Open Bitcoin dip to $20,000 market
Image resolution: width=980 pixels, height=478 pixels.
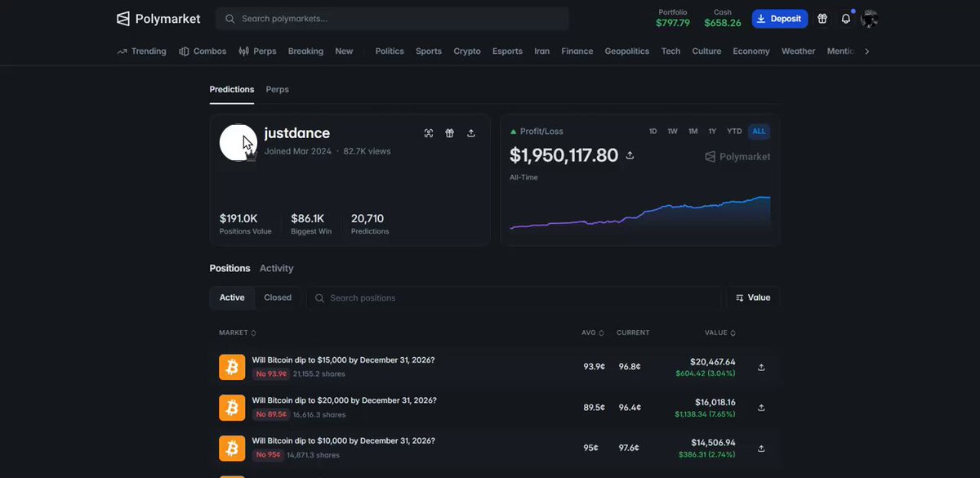[344, 400]
